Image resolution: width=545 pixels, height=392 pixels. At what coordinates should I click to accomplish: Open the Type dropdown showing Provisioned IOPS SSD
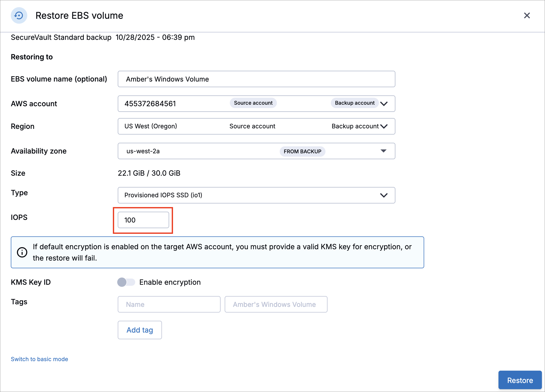point(256,195)
